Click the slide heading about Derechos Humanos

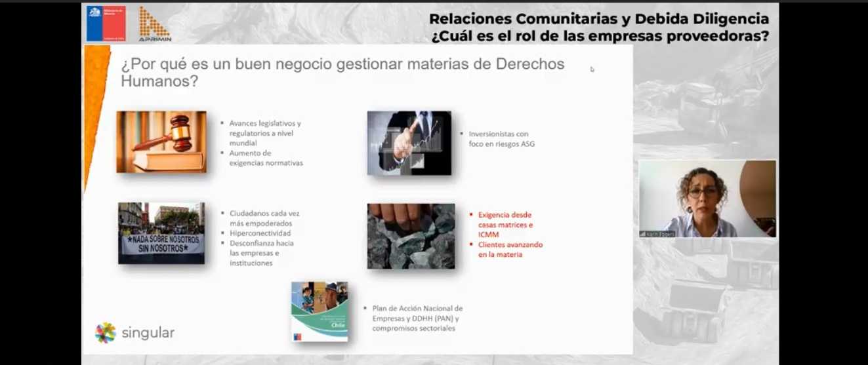(x=342, y=72)
